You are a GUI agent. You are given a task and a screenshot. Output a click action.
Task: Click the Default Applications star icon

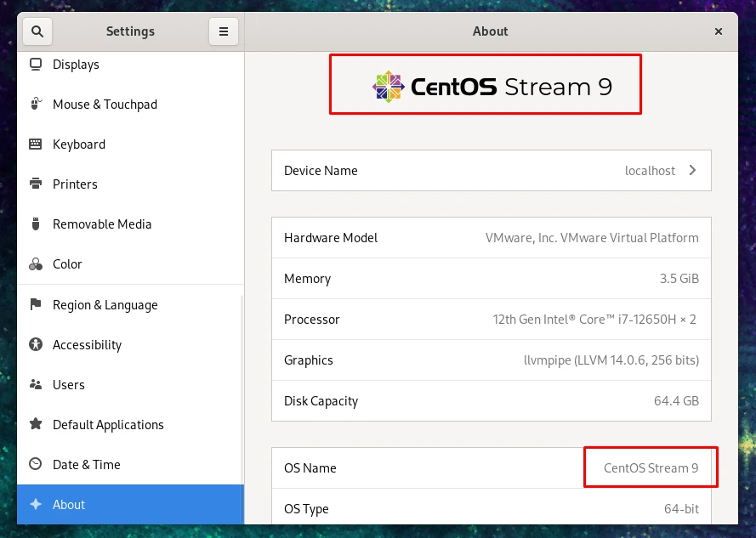tap(36, 424)
